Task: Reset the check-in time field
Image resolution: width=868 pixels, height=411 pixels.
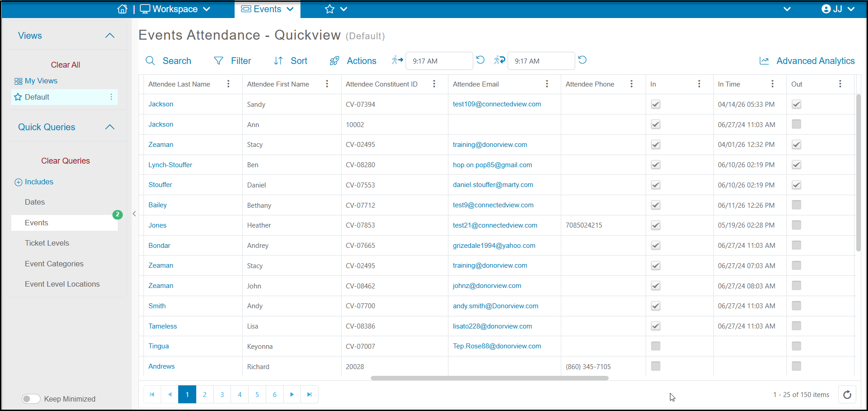Action: click(x=480, y=60)
